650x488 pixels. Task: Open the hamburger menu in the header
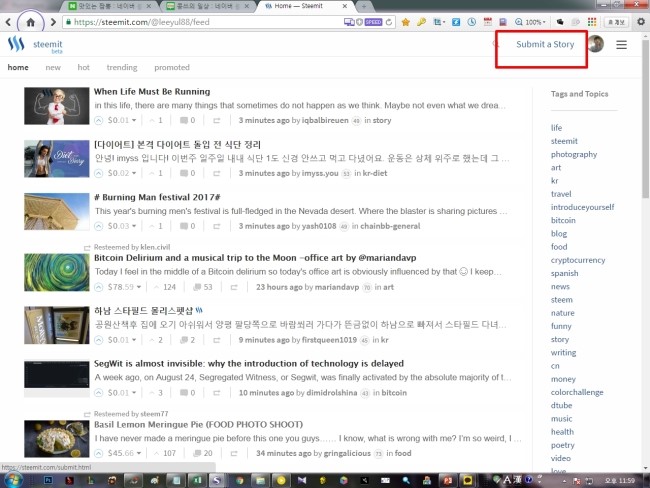tap(621, 44)
